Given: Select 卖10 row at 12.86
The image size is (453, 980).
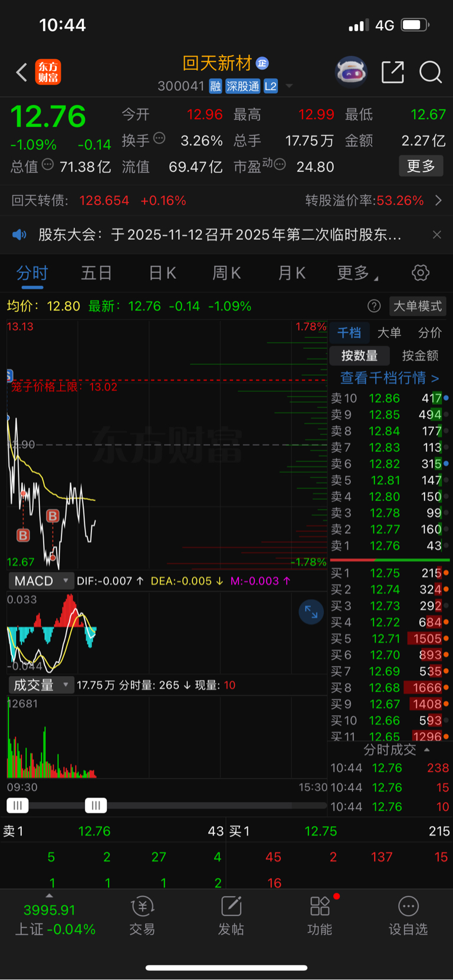Looking at the screenshot, I should pyautogui.click(x=389, y=398).
